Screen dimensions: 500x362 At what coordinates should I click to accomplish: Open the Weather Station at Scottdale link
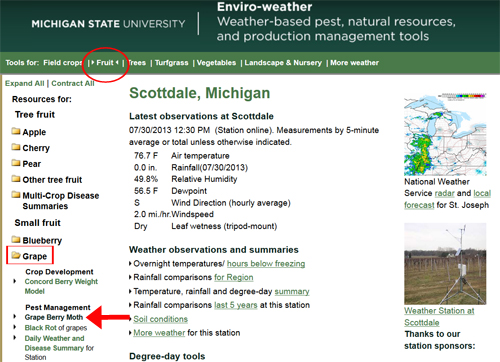tap(439, 317)
